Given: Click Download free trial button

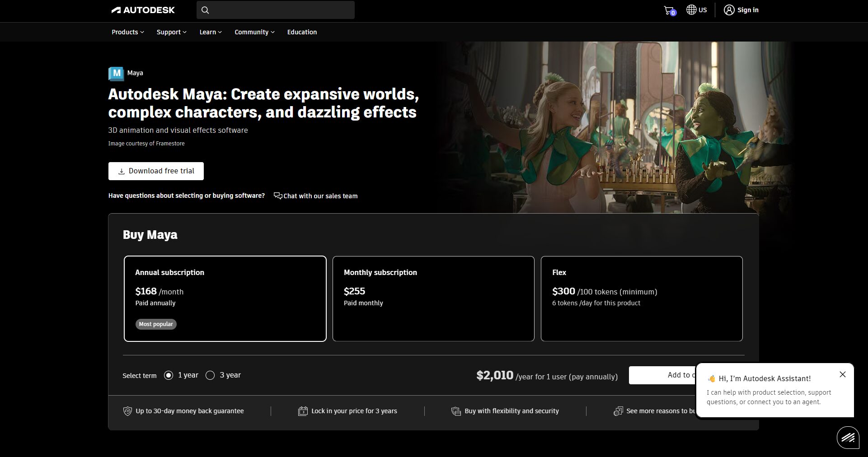Looking at the screenshot, I should [x=156, y=171].
